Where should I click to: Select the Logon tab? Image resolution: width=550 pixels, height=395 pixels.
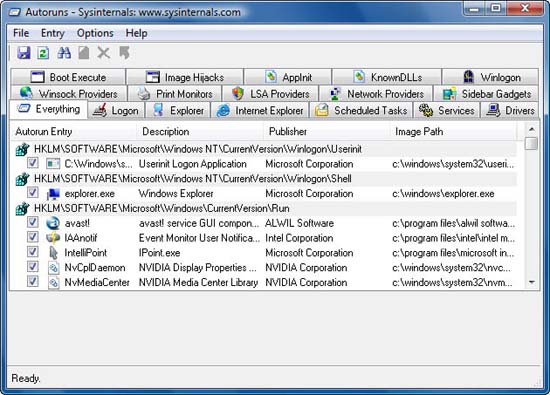116,111
